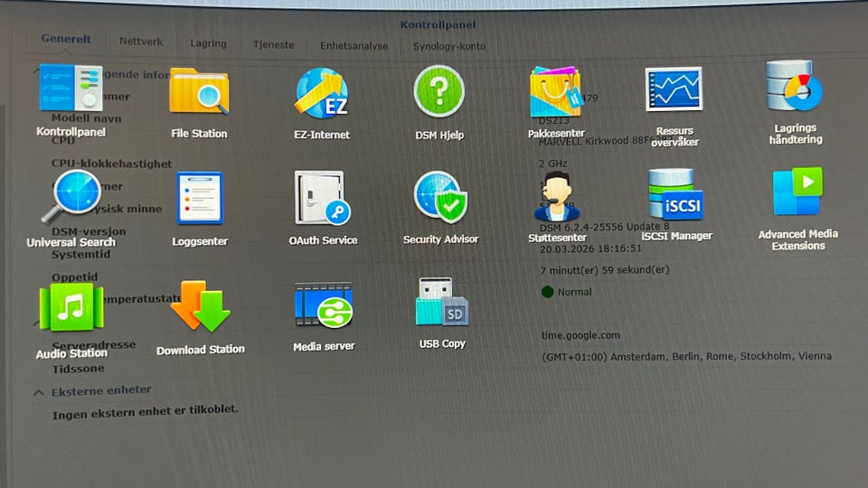Go to the Synology-konto tab
Image resolution: width=868 pixels, height=488 pixels.
pyautogui.click(x=449, y=46)
